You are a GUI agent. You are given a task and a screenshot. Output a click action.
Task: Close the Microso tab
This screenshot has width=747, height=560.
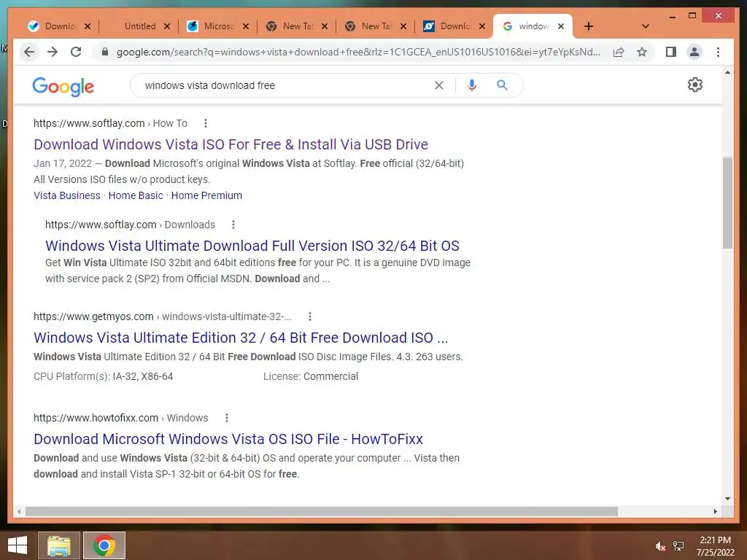(x=246, y=26)
